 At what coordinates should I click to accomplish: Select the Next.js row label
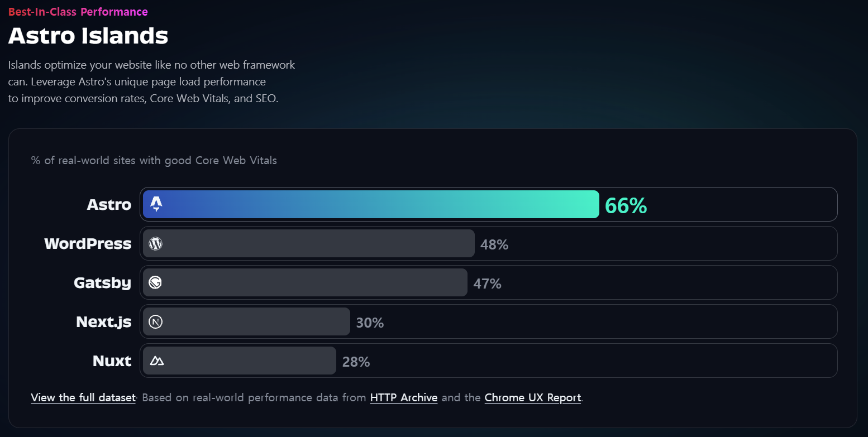(x=104, y=322)
